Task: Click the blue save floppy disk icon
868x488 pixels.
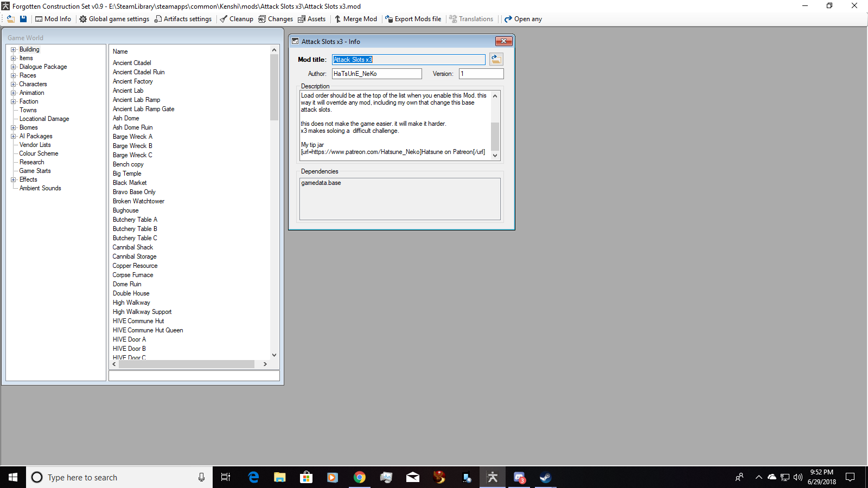Action: tap(23, 19)
